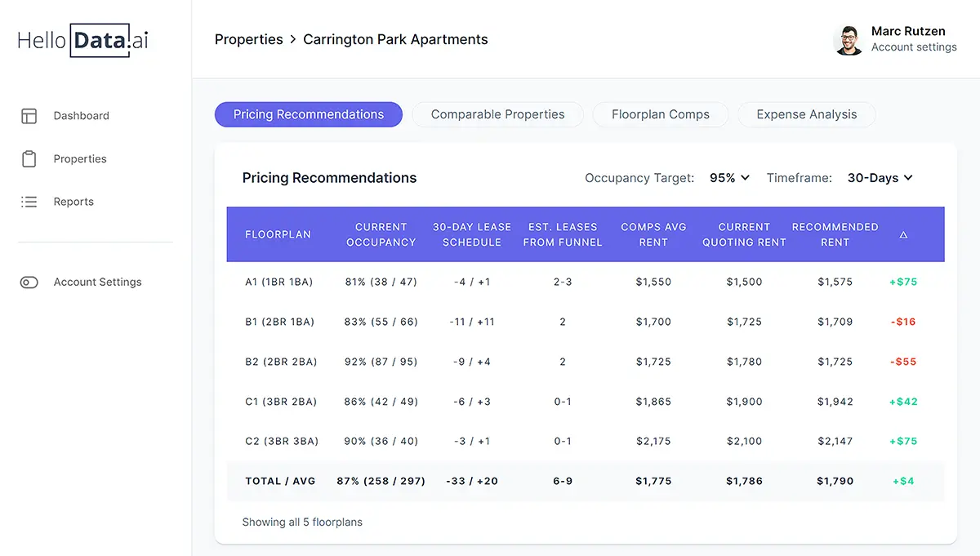Image resolution: width=980 pixels, height=556 pixels.
Task: Click the HelloData.ai logo
Action: [83, 40]
